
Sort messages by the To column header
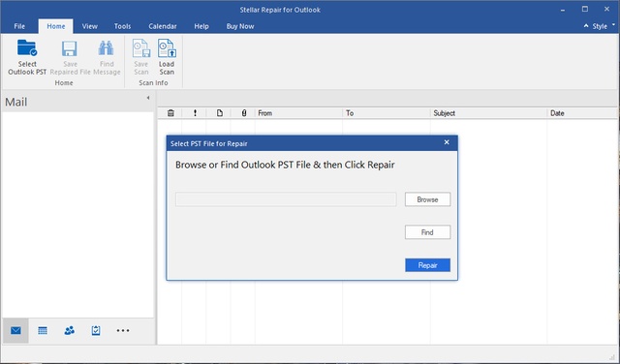387,113
